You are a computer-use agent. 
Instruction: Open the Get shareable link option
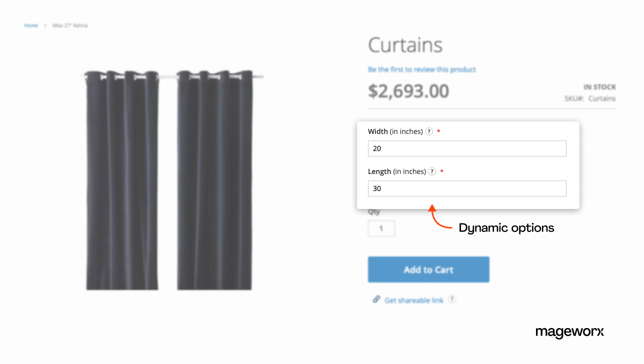(414, 300)
